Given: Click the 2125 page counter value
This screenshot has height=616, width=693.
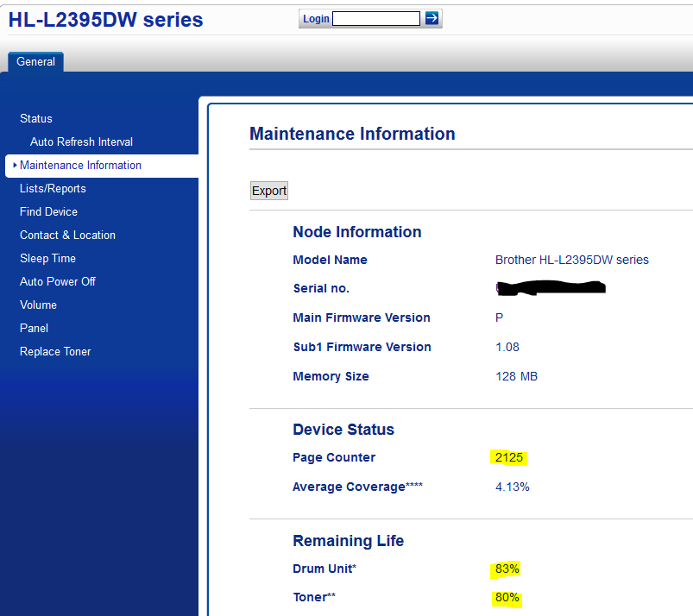Looking at the screenshot, I should (509, 457).
